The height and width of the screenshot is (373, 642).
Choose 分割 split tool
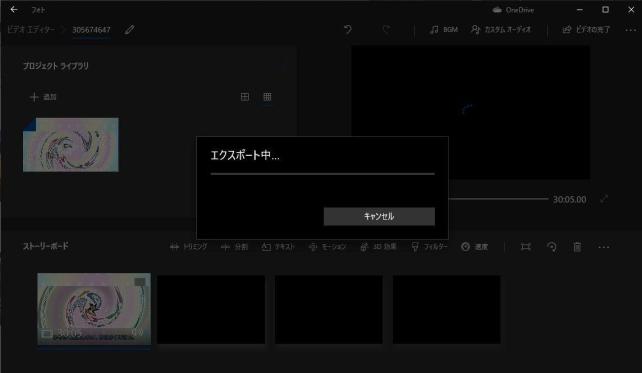tap(235, 246)
